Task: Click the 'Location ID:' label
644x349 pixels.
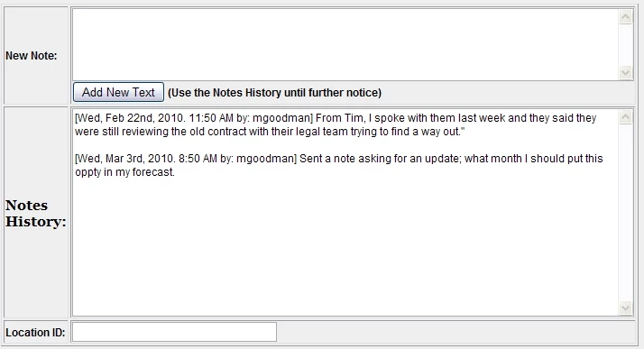Action: (35, 332)
